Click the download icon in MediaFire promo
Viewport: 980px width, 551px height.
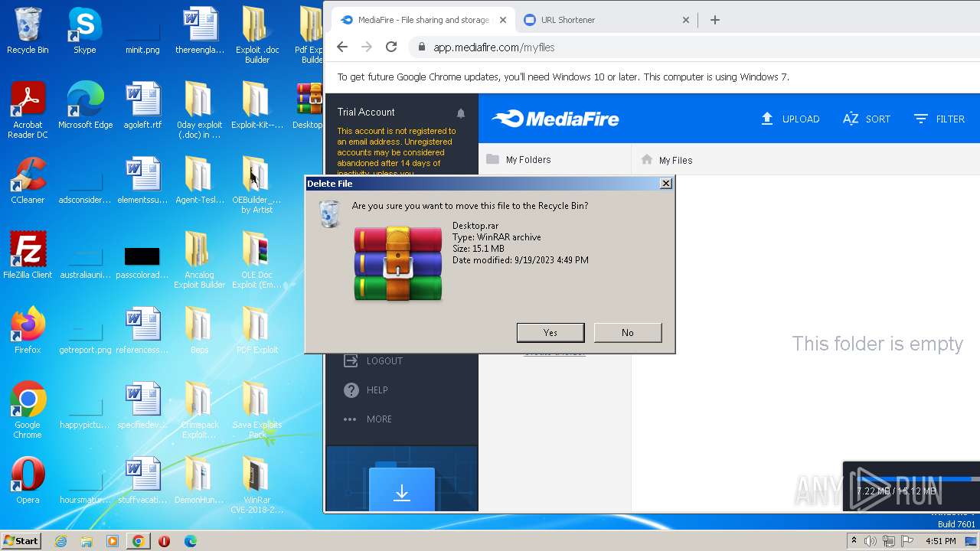pos(401,493)
